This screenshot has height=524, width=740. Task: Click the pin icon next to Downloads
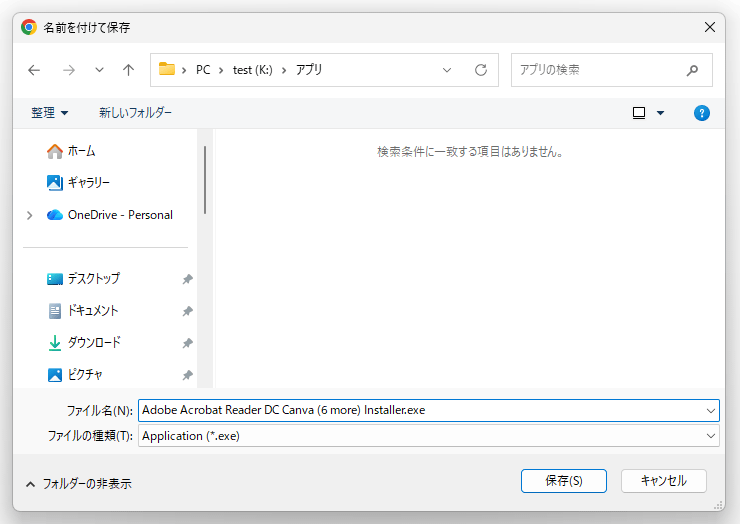187,343
